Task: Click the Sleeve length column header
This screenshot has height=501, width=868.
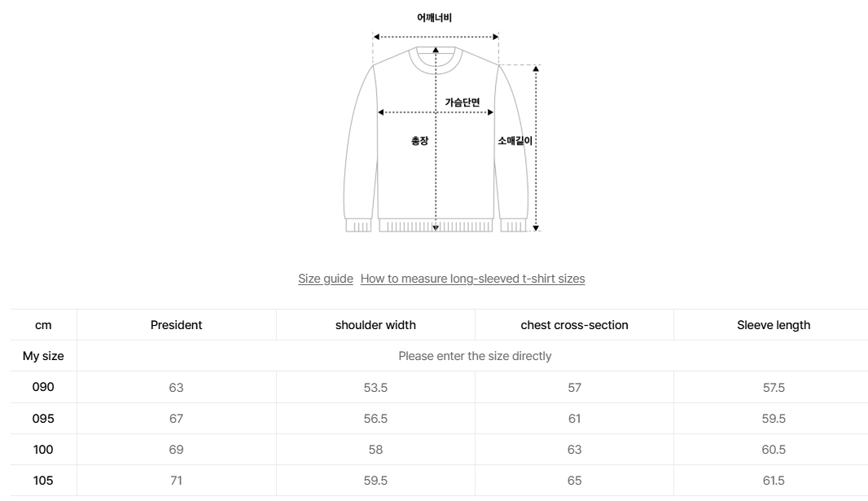Action: click(773, 324)
